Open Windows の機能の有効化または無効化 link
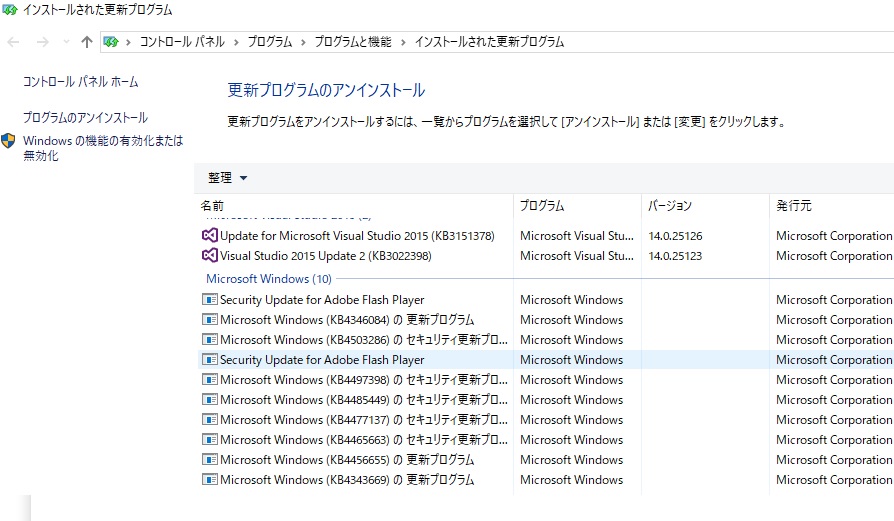The width and height of the screenshot is (894, 521). [103, 148]
